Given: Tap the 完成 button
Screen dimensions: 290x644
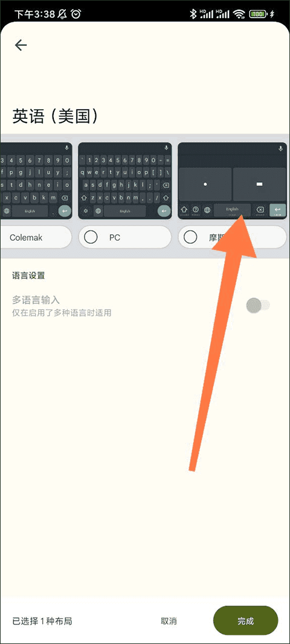Looking at the screenshot, I should tap(245, 620).
